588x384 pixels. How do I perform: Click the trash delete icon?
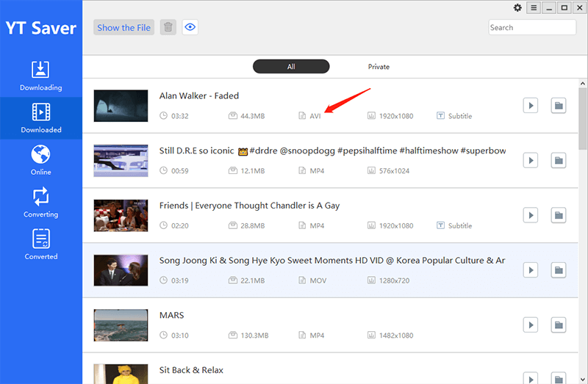click(168, 27)
